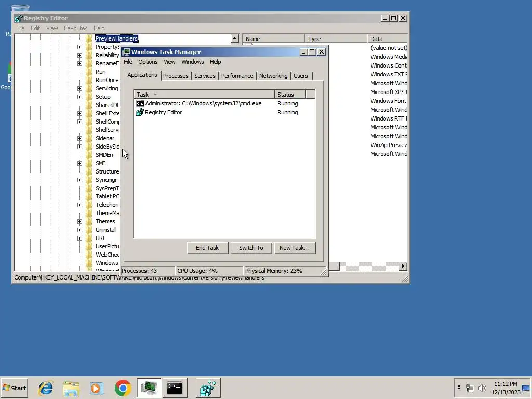Expand the Shell Extensions registry key
The width and height of the screenshot is (532, 399).
pyautogui.click(x=79, y=113)
